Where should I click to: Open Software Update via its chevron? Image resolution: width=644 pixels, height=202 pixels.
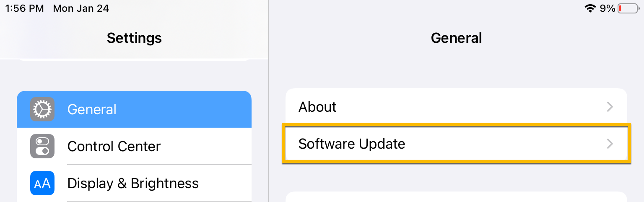click(610, 144)
